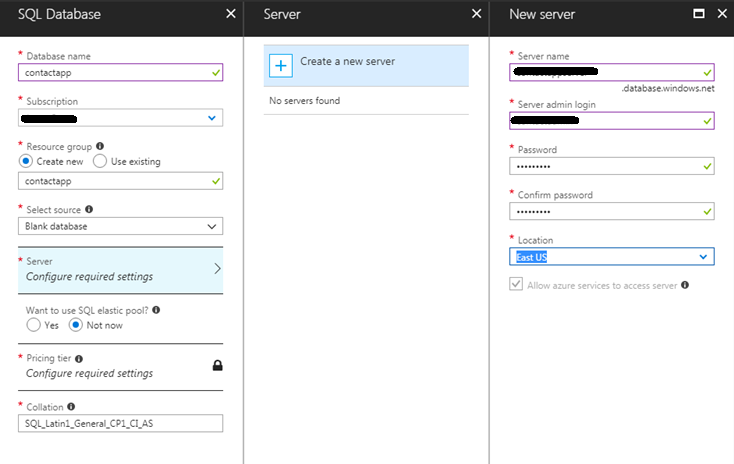Select Yes for SQL elastic pool
The width and height of the screenshot is (734, 464).
coord(34,325)
